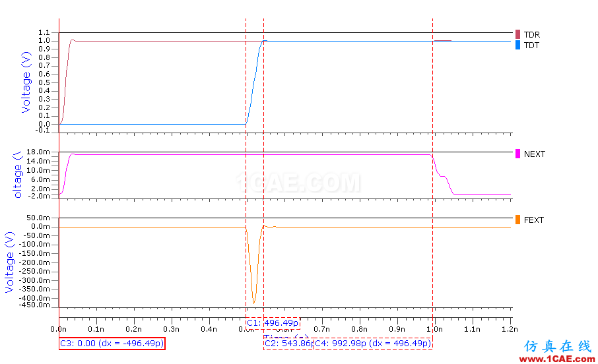Click the 0.2n time axis tick label
598x364 pixels.
(134, 329)
